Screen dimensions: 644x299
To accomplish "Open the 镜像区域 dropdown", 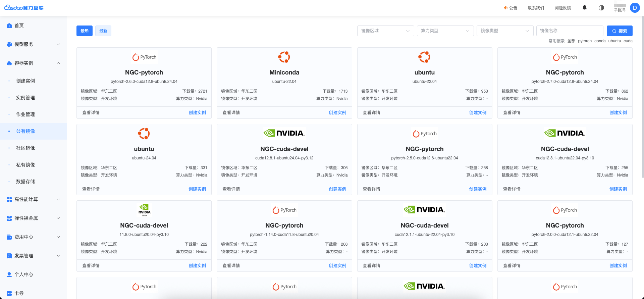I will coord(386,31).
